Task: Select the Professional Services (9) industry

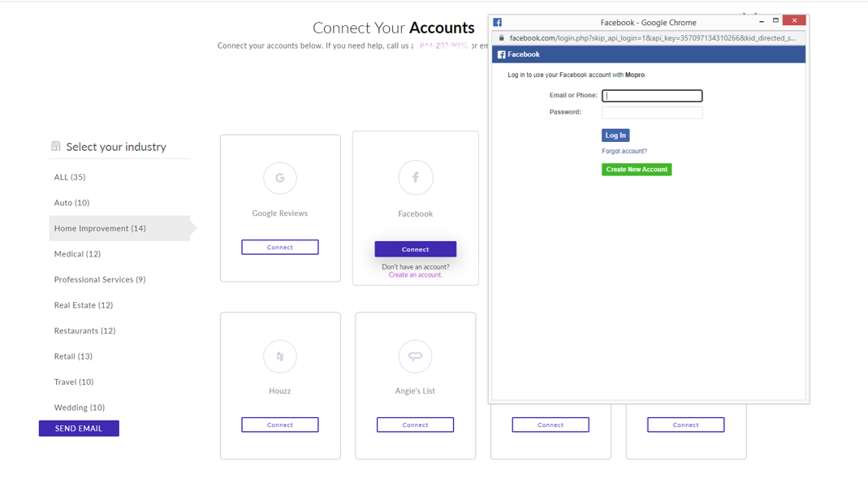Action: click(100, 279)
